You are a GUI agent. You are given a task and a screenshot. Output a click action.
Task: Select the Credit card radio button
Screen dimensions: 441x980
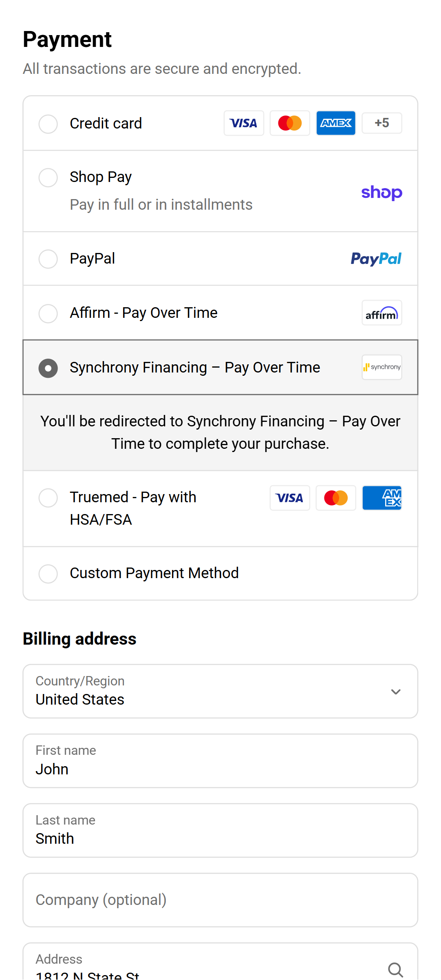48,124
